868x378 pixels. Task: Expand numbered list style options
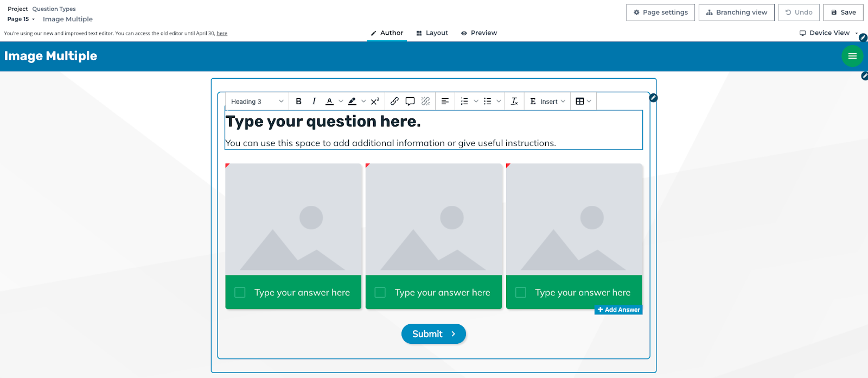(476, 102)
